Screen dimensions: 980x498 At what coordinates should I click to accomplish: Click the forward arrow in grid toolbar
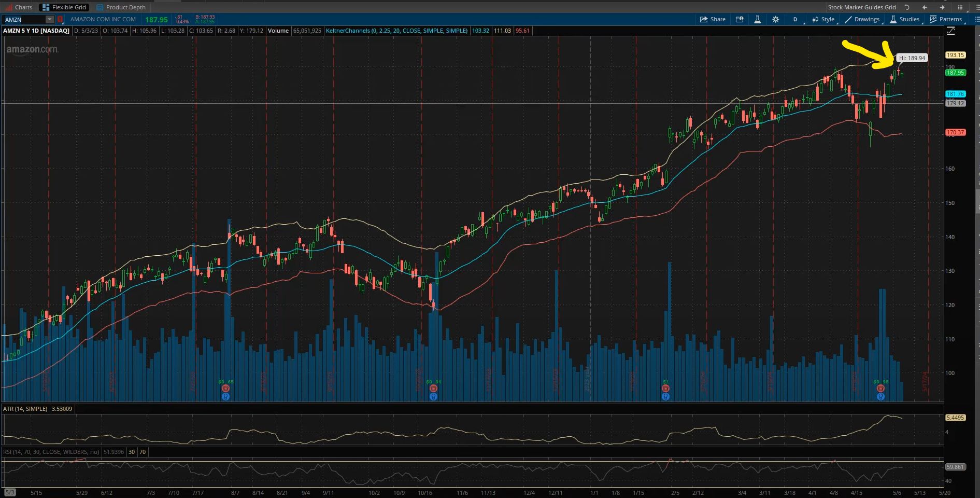pos(942,7)
